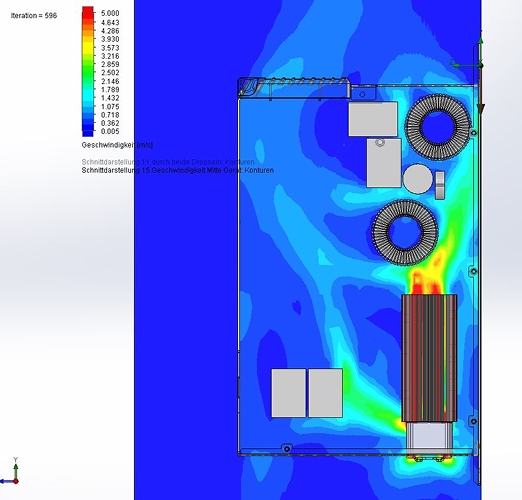Select the finned heat sink body
522x500 pixels.
pyautogui.click(x=429, y=358)
